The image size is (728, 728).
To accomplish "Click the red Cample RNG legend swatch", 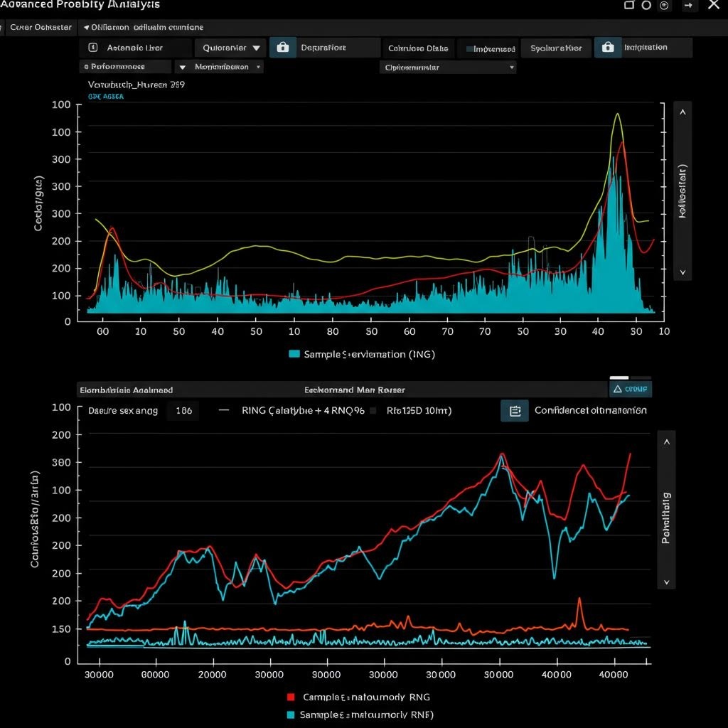I will (x=291, y=697).
